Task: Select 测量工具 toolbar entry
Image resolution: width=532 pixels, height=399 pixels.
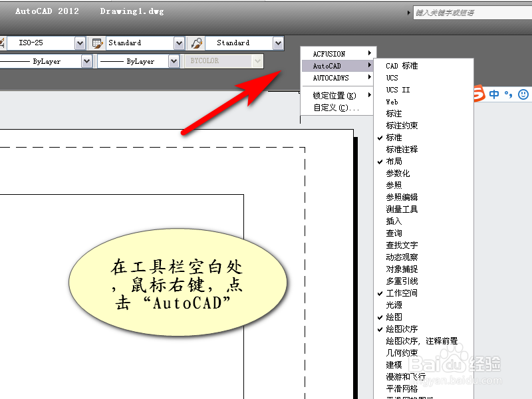Action: [424, 209]
